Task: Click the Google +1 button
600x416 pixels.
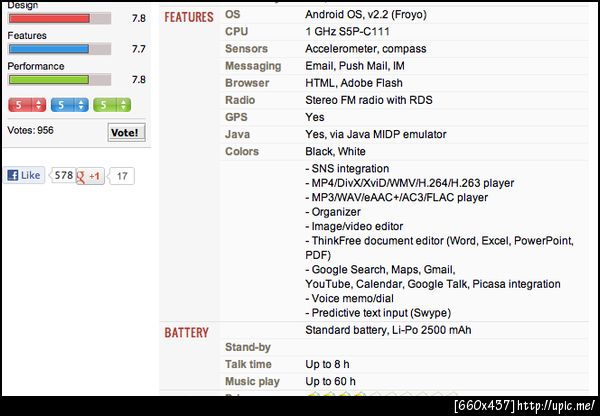Action: pyautogui.click(x=92, y=175)
